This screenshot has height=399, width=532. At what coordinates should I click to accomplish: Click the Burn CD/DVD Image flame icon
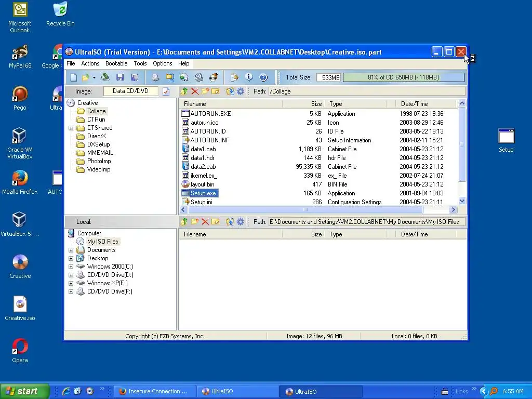tap(214, 77)
